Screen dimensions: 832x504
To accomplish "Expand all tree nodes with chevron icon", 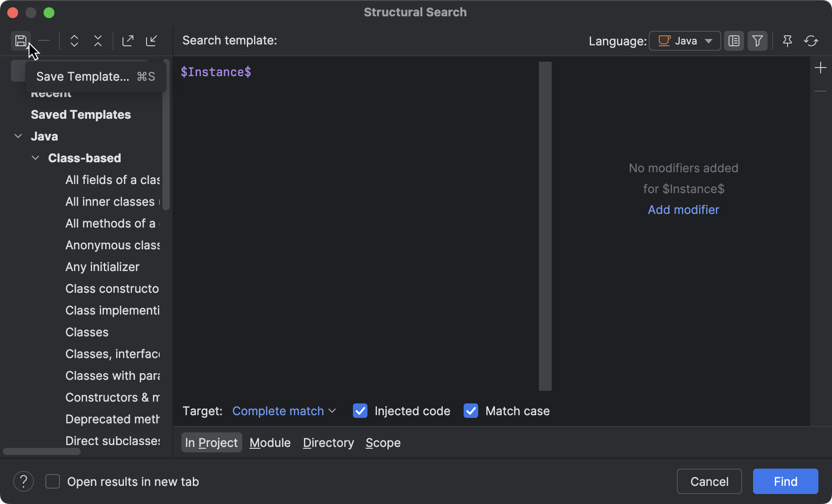I will point(74,41).
